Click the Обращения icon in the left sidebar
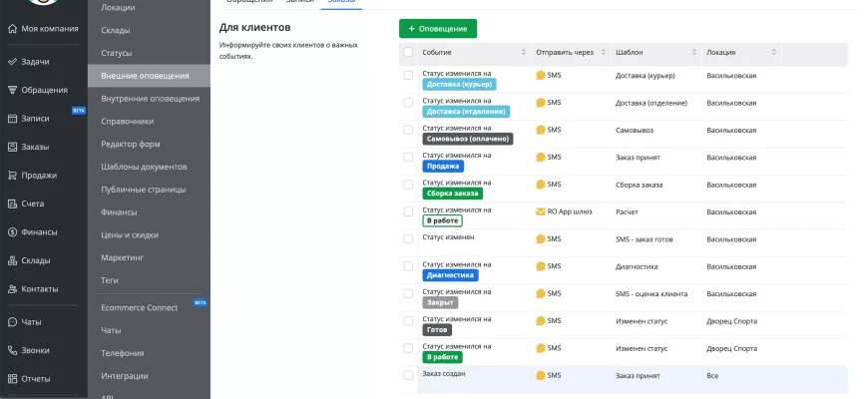868x399 pixels. [12, 90]
